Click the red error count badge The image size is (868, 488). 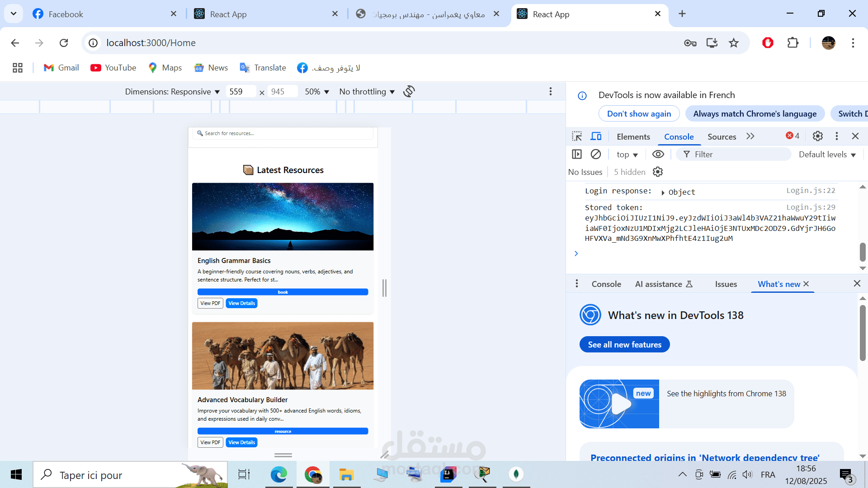click(x=793, y=136)
